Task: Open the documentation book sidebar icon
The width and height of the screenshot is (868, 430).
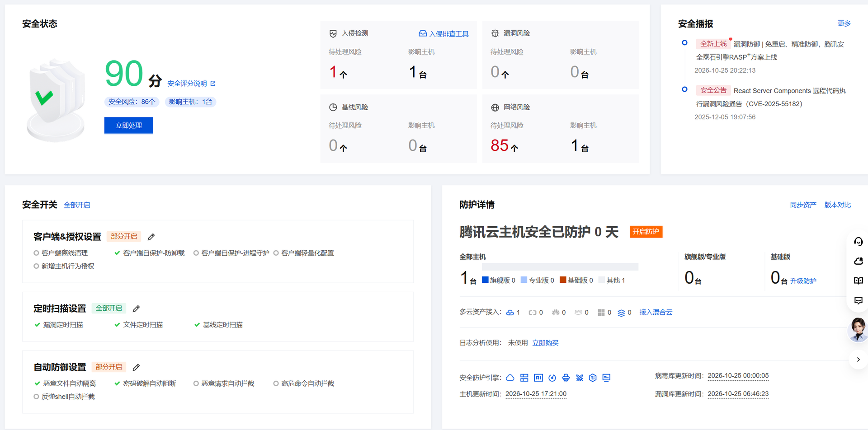Action: [858, 281]
